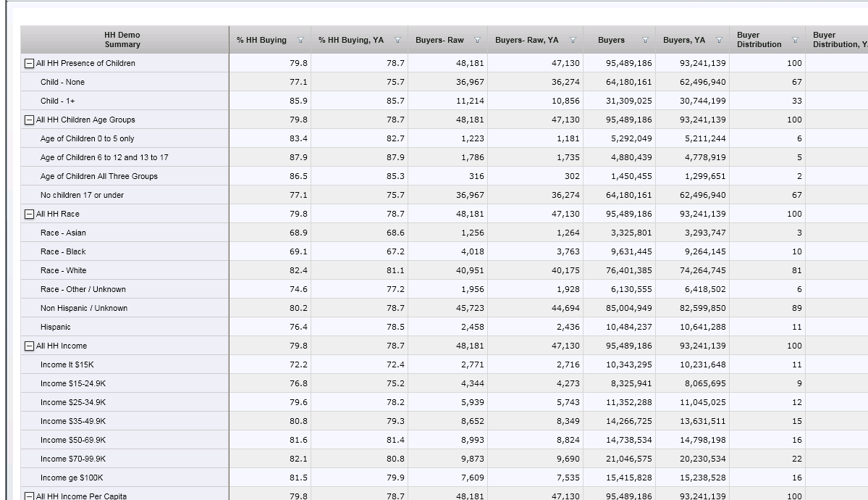868x500 pixels.
Task: Select the Income ge $100K row
Action: click(x=72, y=478)
